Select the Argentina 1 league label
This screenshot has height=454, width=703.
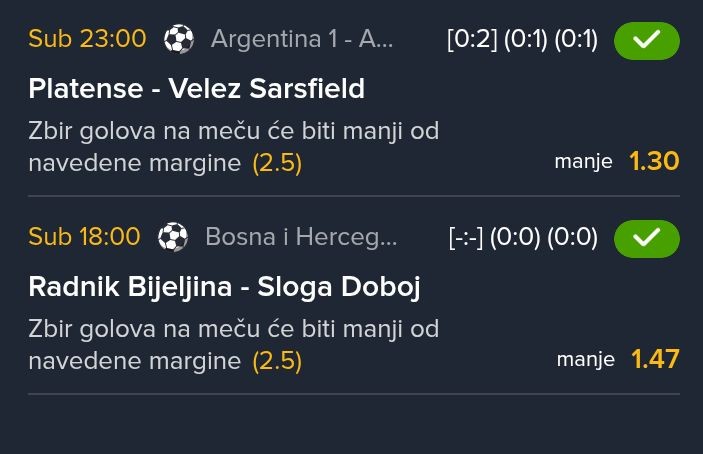click(x=302, y=39)
